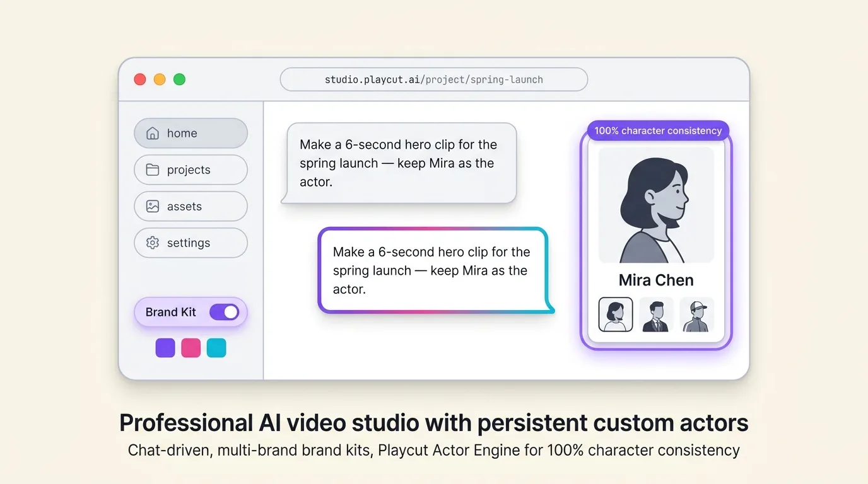The image size is (868, 484).
Task: Click the Brand Kit label
Action: [170, 312]
